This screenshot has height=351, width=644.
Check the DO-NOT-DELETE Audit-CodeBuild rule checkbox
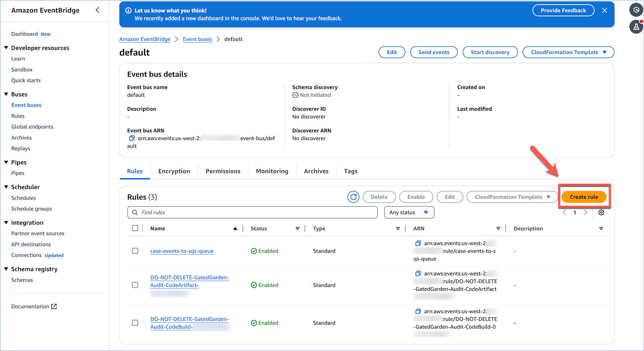pyautogui.click(x=135, y=323)
